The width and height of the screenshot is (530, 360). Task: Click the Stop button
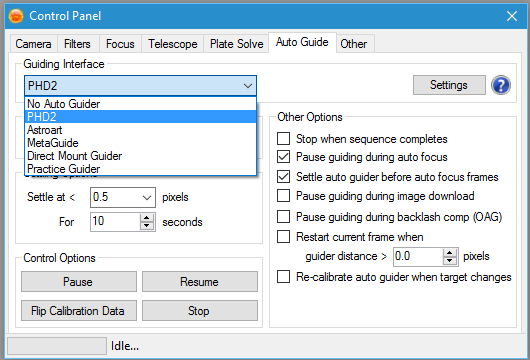200,310
